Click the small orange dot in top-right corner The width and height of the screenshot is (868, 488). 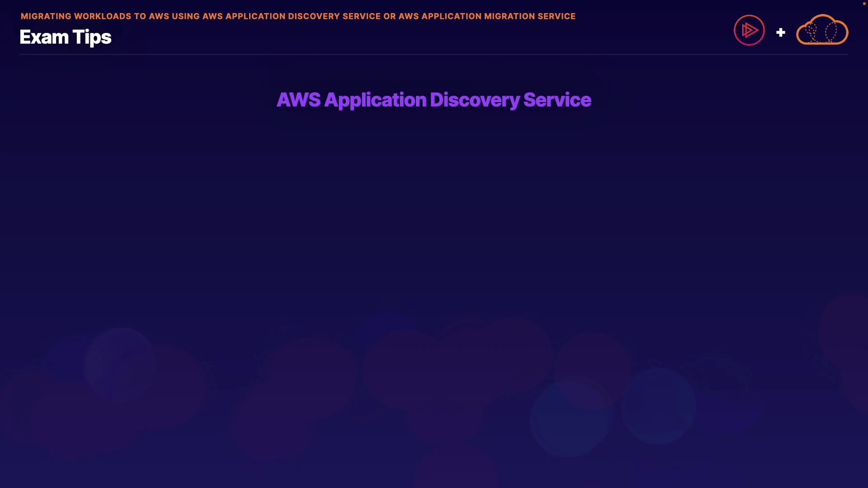pyautogui.click(x=864, y=4)
